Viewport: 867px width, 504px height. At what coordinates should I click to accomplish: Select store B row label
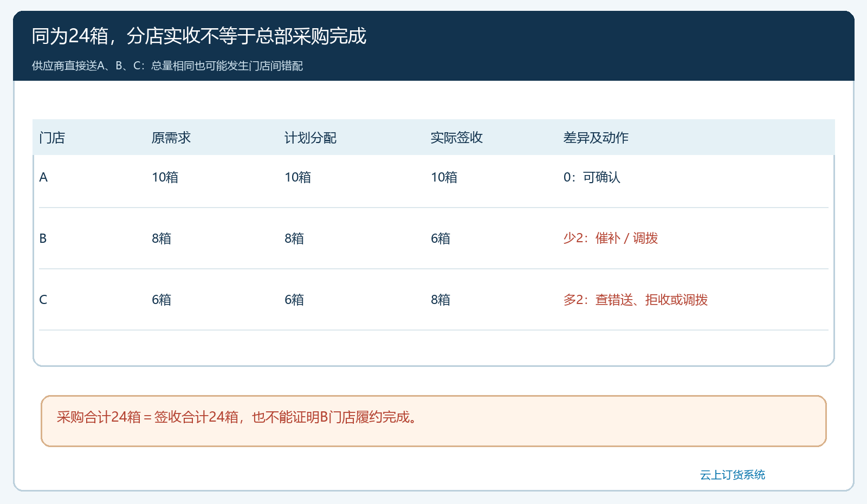click(x=43, y=238)
